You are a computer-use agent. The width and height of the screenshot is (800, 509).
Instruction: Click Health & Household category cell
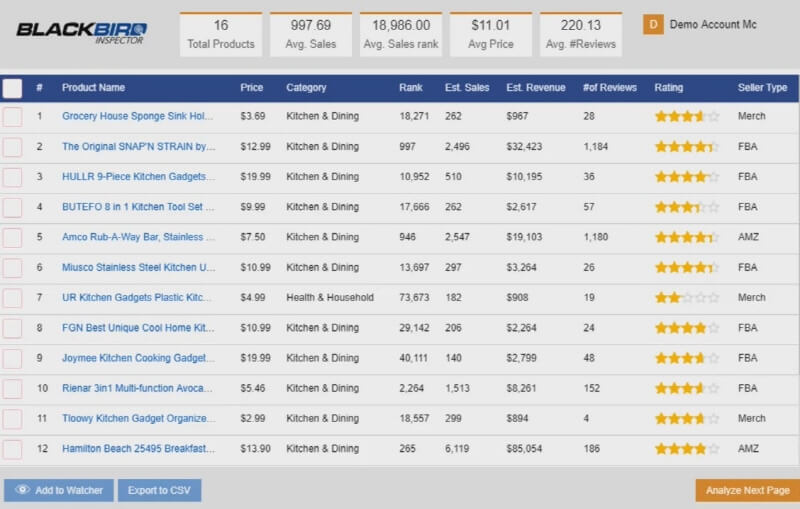(x=330, y=297)
